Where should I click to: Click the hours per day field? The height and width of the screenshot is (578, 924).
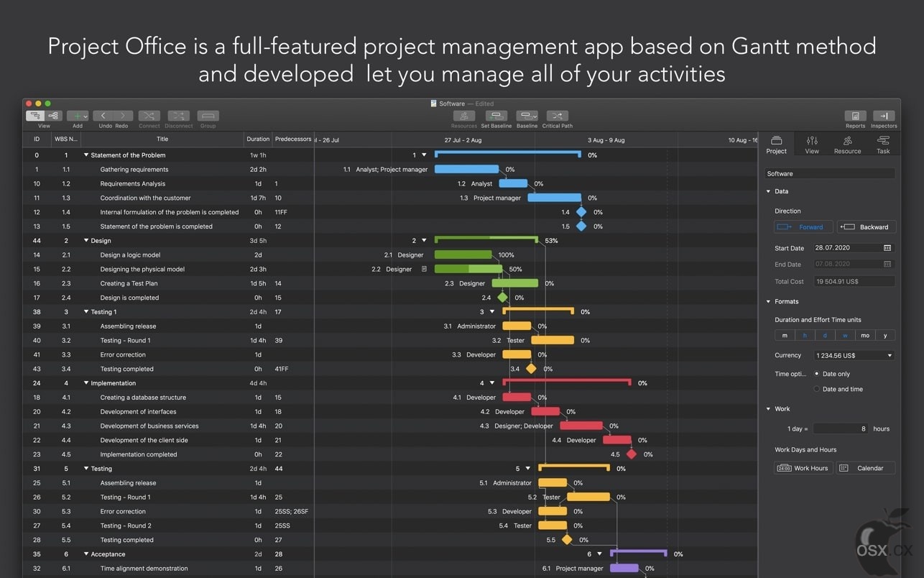[841, 428]
